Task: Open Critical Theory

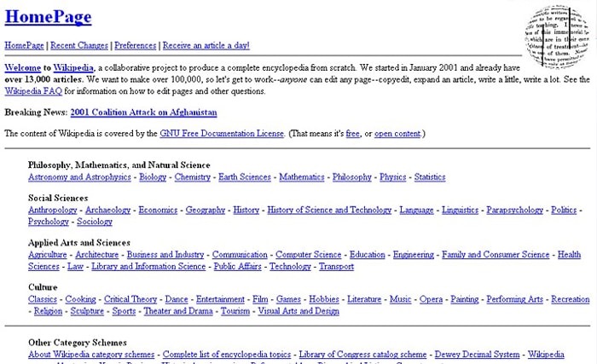Action: tap(130, 299)
